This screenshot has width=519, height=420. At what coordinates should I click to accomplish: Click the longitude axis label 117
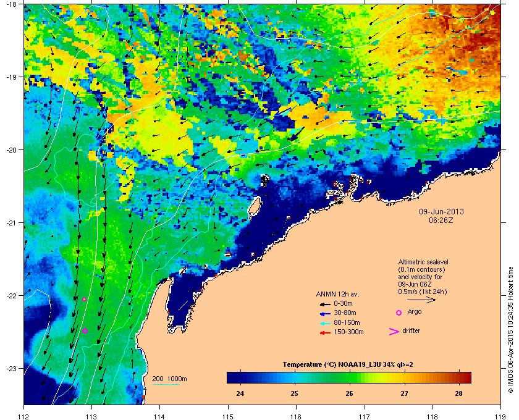click(x=365, y=416)
